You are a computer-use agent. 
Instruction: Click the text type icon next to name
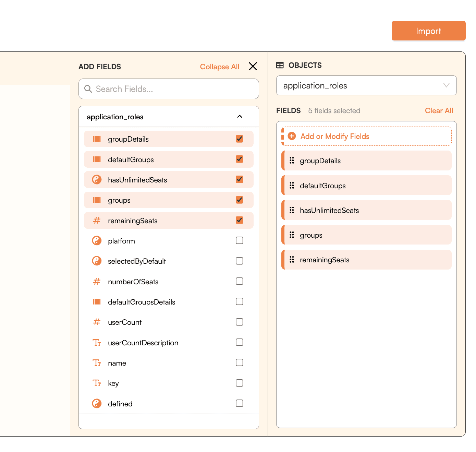[x=97, y=362]
